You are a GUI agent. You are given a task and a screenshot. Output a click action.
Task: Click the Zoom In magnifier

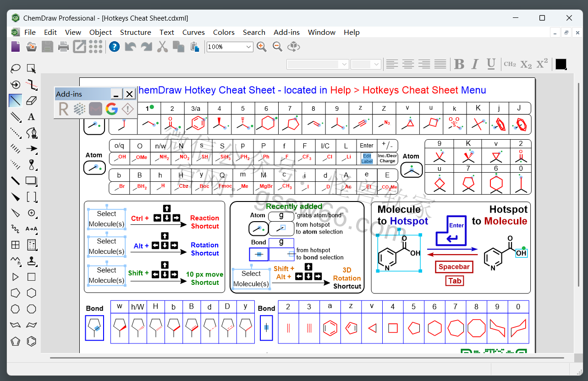262,47
